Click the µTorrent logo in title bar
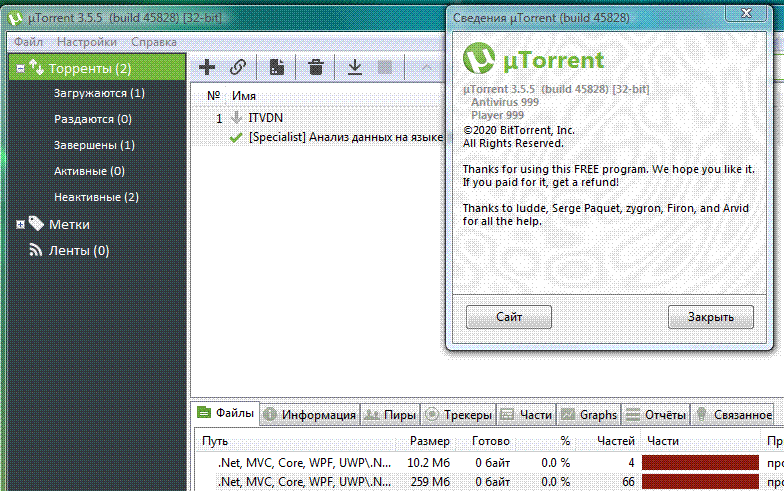 tap(16, 18)
